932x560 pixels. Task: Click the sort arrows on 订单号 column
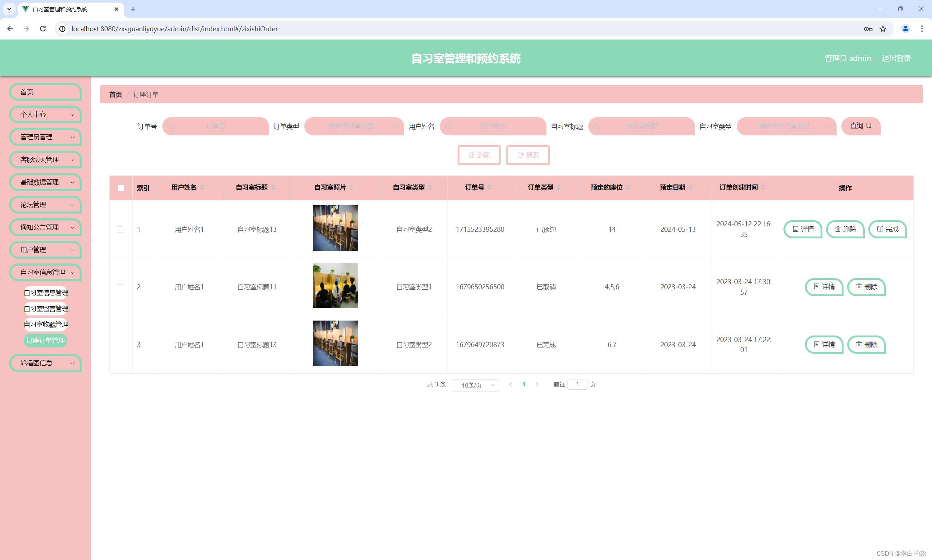490,187
